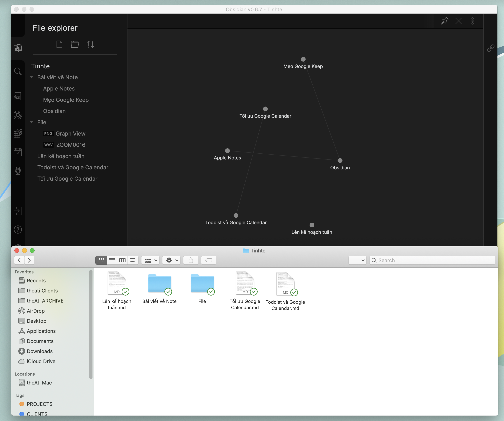Open the backlinks link icon on the right edge
The image size is (504, 421).
pos(491,48)
